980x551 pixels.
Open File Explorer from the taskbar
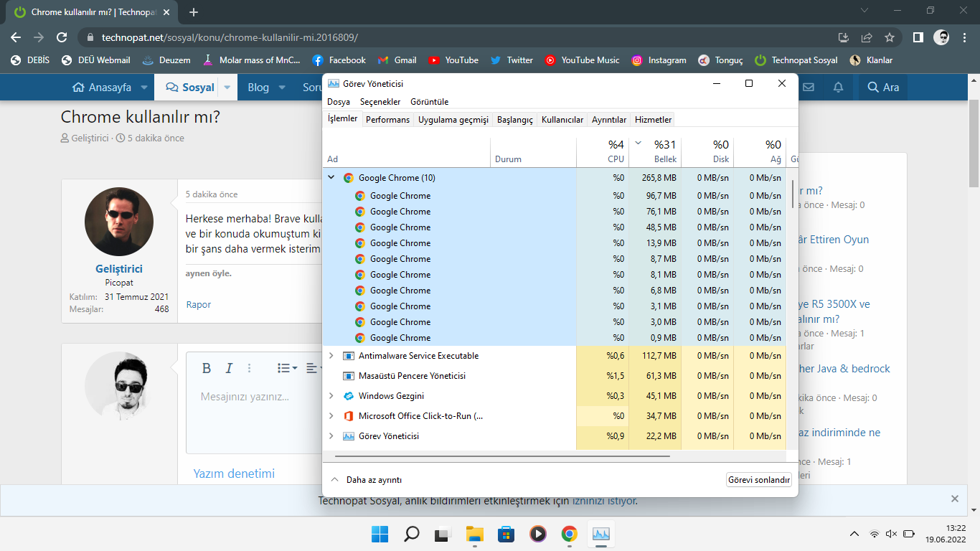474,534
